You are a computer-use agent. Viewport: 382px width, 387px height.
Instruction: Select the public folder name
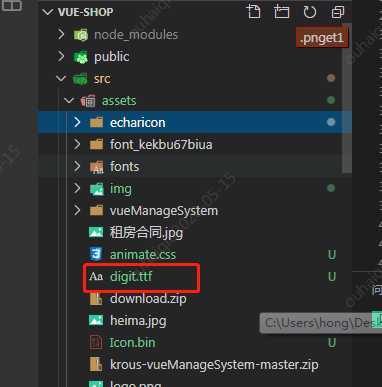[x=112, y=57]
